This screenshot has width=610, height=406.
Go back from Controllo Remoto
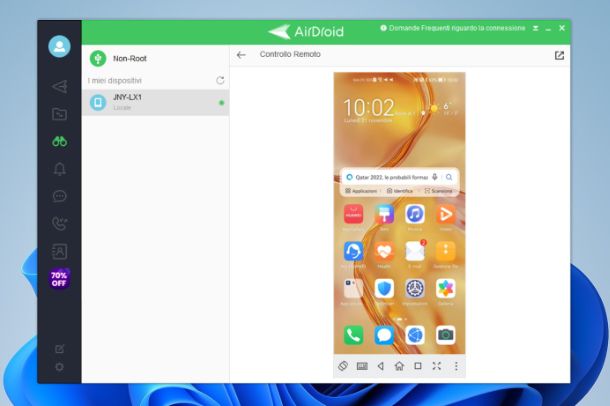[241, 55]
